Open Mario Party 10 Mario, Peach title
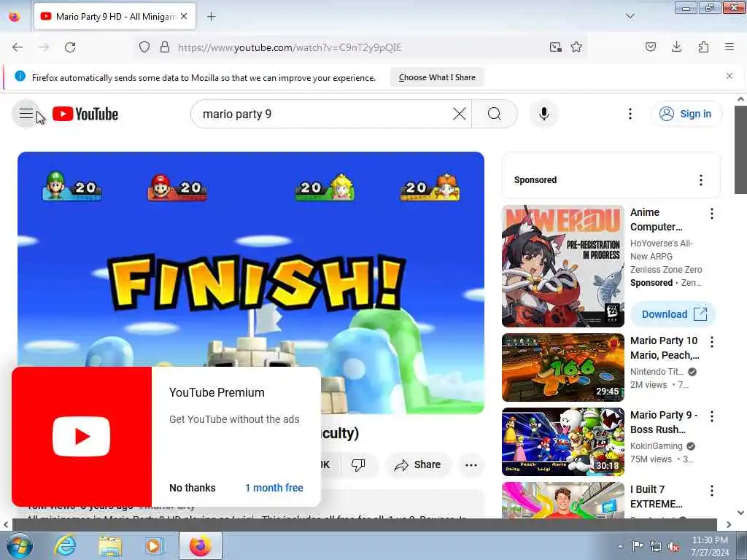The height and width of the screenshot is (560, 747). tap(665, 348)
